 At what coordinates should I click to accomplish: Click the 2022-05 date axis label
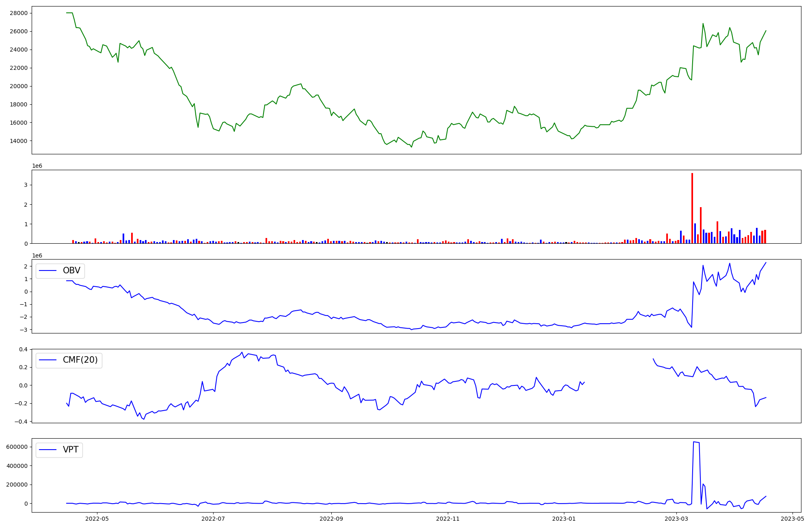pos(97,519)
